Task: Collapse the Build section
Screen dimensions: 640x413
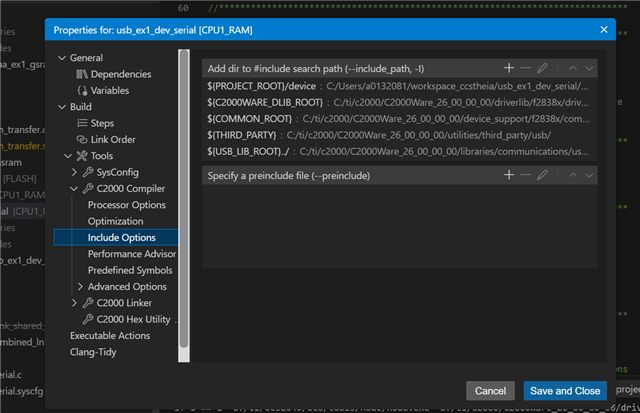Action: coord(62,107)
